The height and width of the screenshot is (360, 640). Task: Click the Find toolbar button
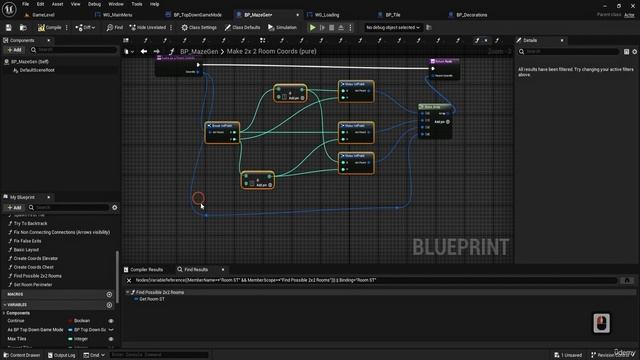(x=115, y=27)
